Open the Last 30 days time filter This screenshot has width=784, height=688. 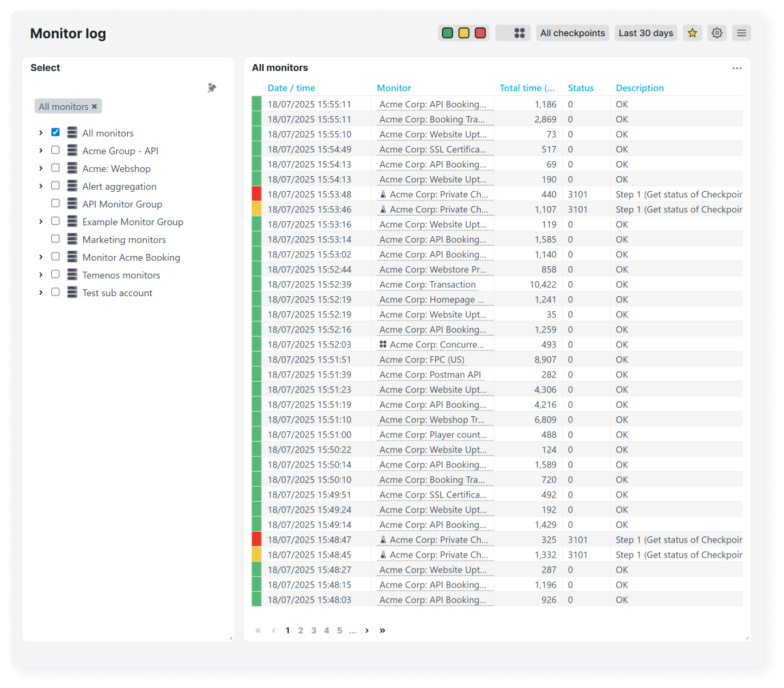pyautogui.click(x=645, y=32)
